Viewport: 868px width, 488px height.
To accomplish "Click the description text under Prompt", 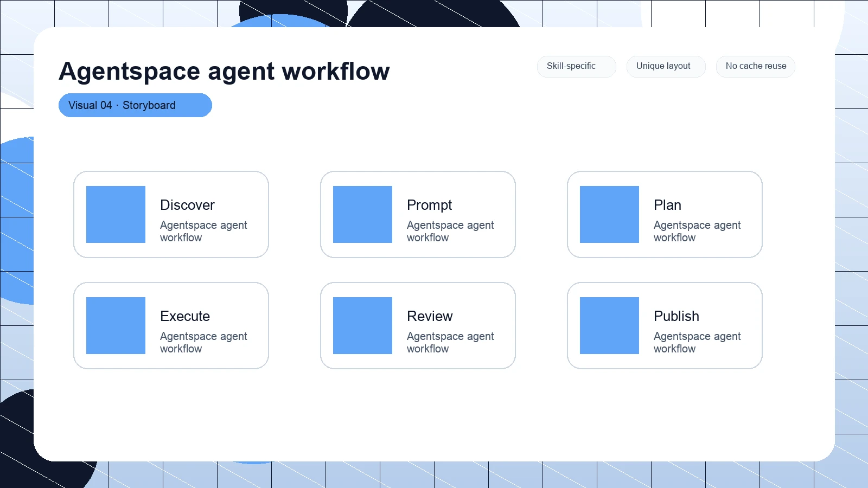I will [x=450, y=231].
